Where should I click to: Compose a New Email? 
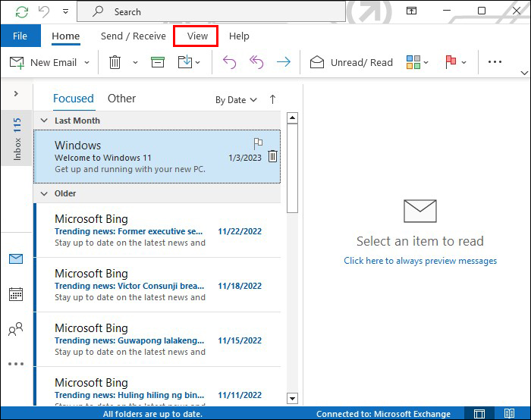pos(43,62)
